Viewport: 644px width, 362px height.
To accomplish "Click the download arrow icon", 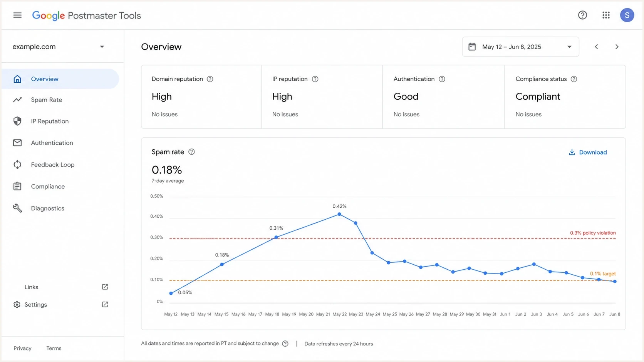I will click(x=572, y=152).
